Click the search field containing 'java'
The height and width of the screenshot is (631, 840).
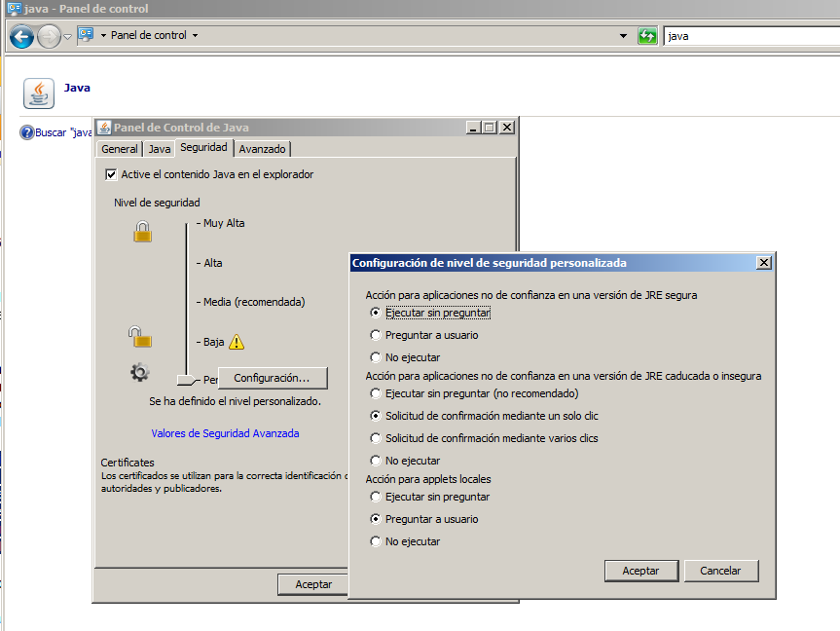point(751,36)
